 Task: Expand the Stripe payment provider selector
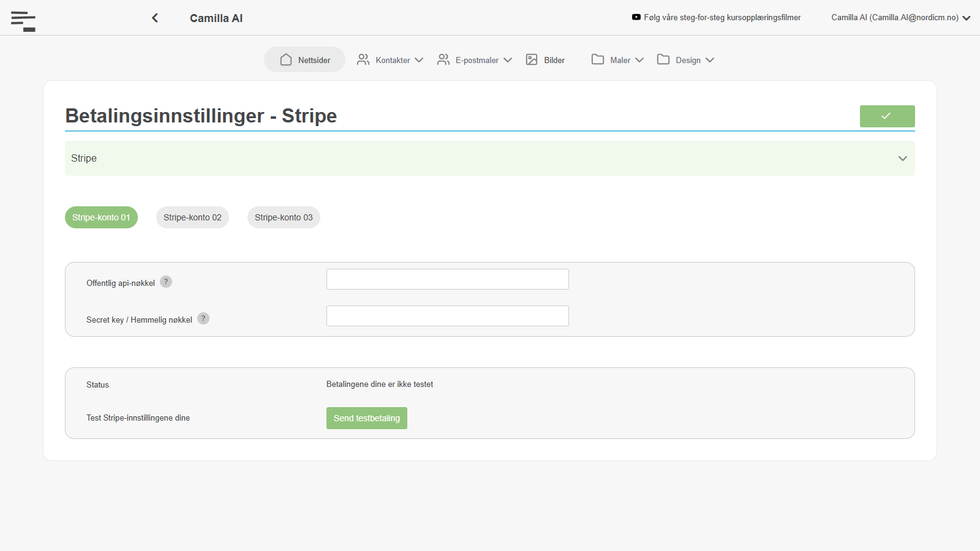[490, 159]
